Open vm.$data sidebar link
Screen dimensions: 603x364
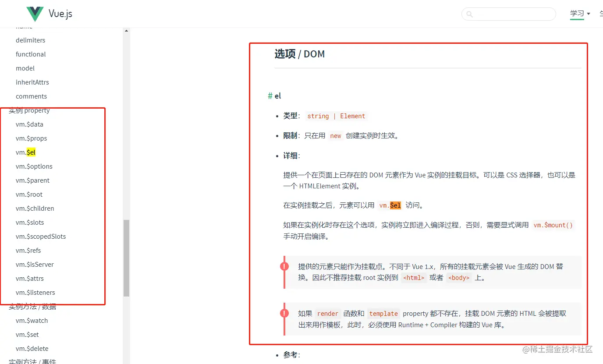click(29, 124)
